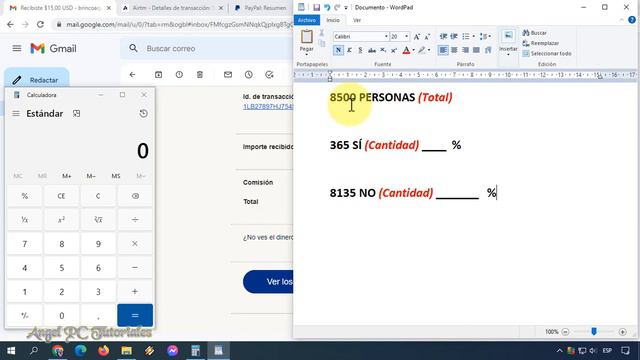Click the Pegar paste icon
This screenshot has height=360, width=640.
click(x=307, y=37)
